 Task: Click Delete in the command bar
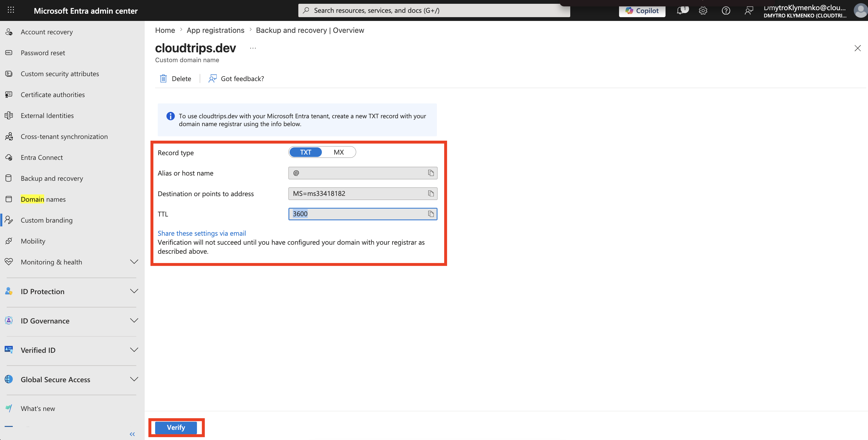[175, 78]
